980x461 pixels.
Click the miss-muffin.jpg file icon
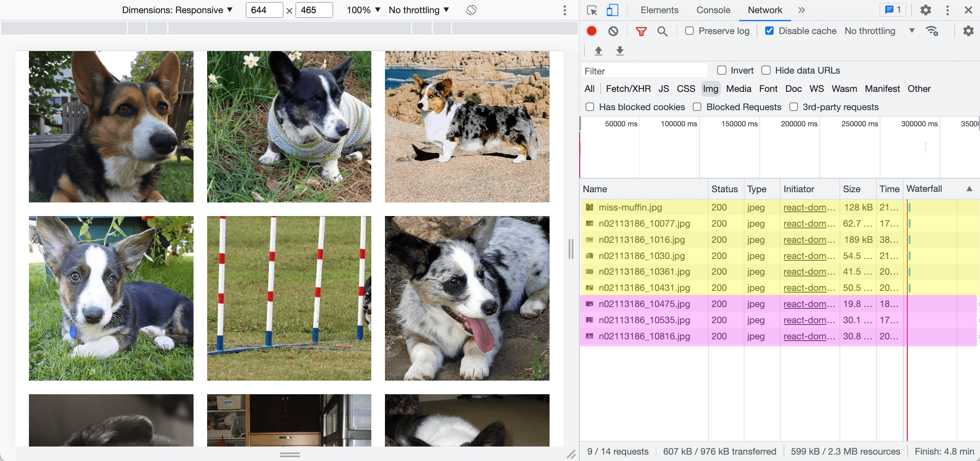point(590,208)
